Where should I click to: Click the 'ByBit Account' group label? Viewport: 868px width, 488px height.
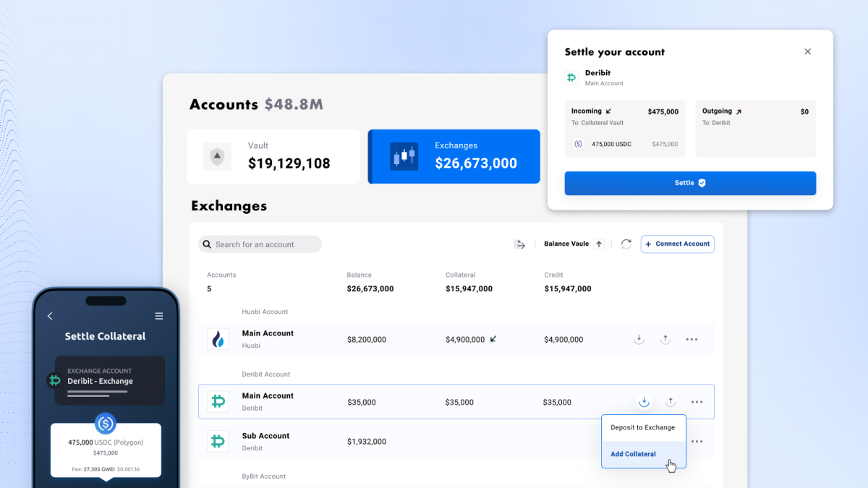point(264,477)
